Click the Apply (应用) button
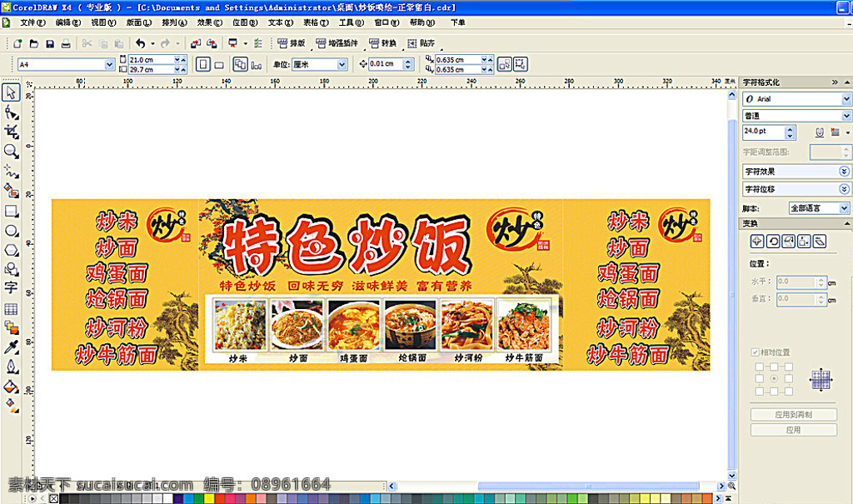This screenshot has height=504, width=853. [x=793, y=430]
